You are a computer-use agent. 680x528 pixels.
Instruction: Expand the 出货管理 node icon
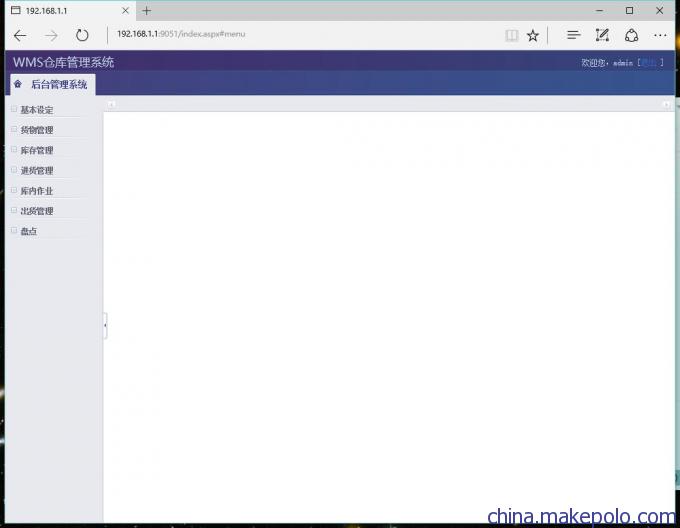tap(14, 210)
